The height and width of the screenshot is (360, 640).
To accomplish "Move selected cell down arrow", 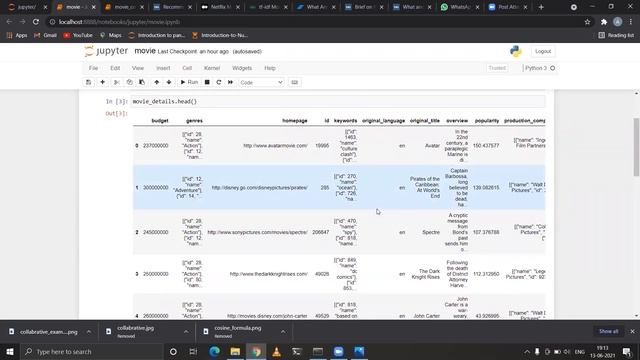I will point(169,82).
